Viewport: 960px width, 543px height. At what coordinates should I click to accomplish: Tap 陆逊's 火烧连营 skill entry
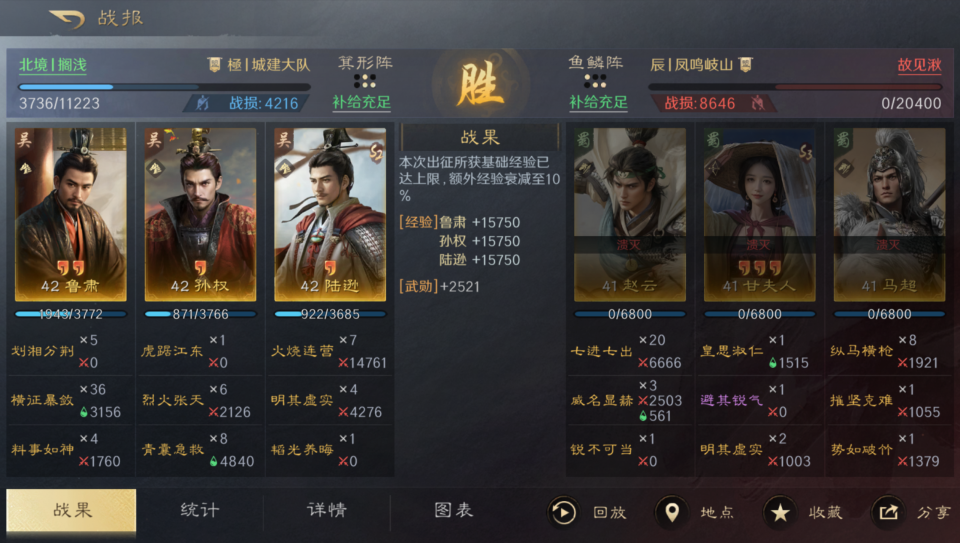coord(329,351)
